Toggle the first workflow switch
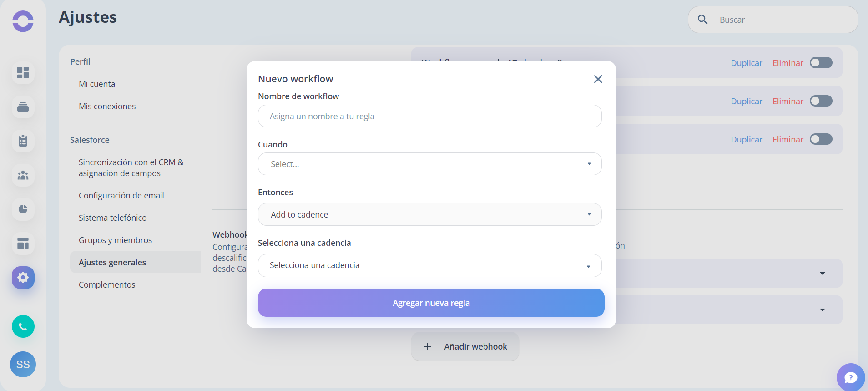Viewport: 868px width, 391px height. [821, 63]
